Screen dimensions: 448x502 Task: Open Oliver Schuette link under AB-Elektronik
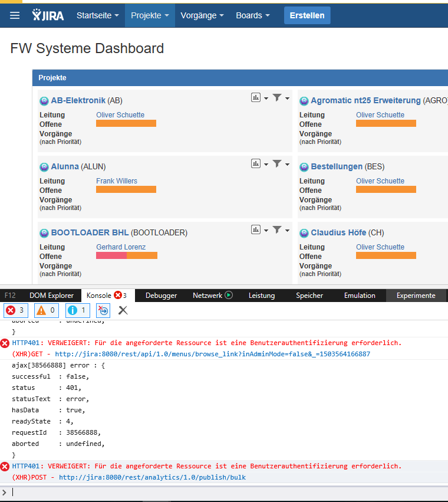pos(120,115)
